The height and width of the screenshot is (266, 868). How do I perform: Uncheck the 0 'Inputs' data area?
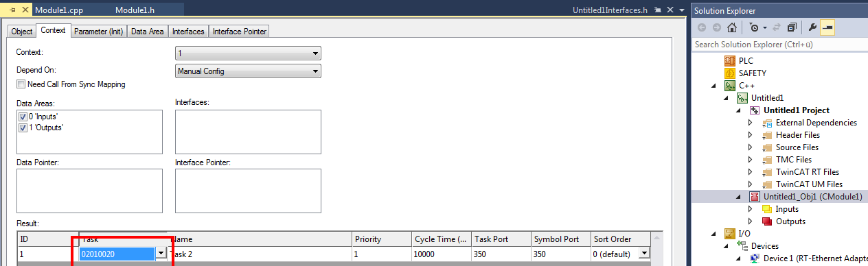[x=23, y=117]
